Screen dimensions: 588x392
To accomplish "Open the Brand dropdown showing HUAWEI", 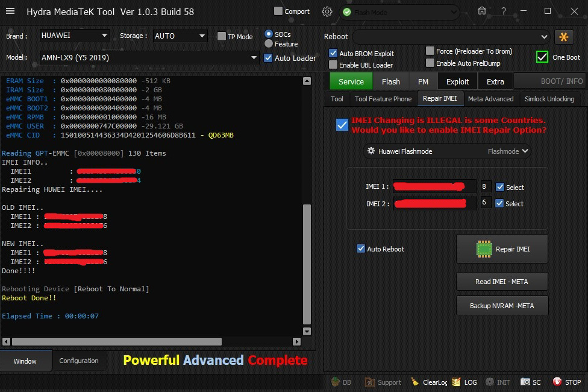I will (x=75, y=36).
